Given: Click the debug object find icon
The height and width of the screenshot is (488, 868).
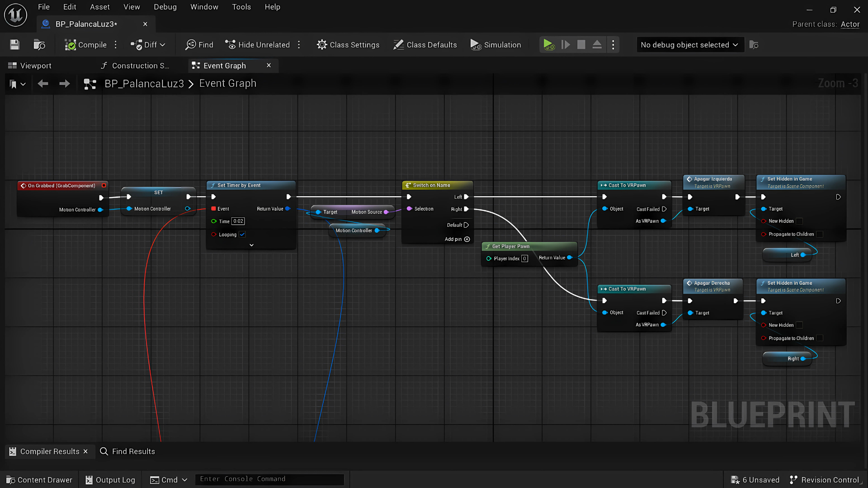Looking at the screenshot, I should click(754, 45).
